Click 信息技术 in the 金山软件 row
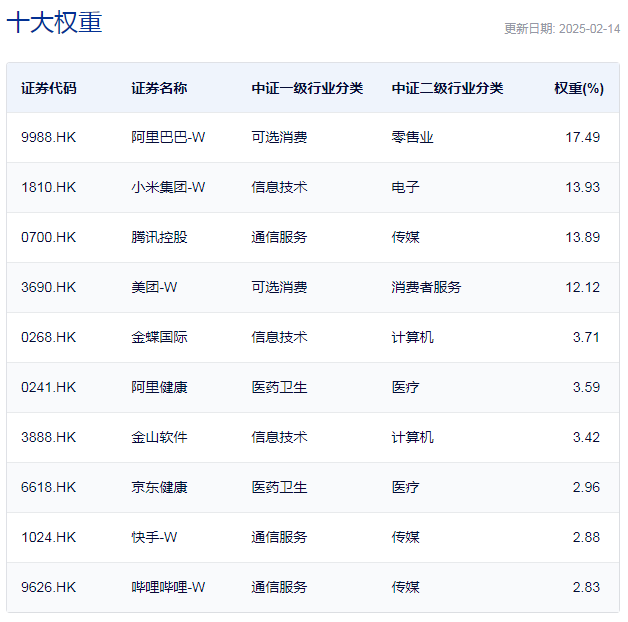This screenshot has width=628, height=622. [280, 437]
